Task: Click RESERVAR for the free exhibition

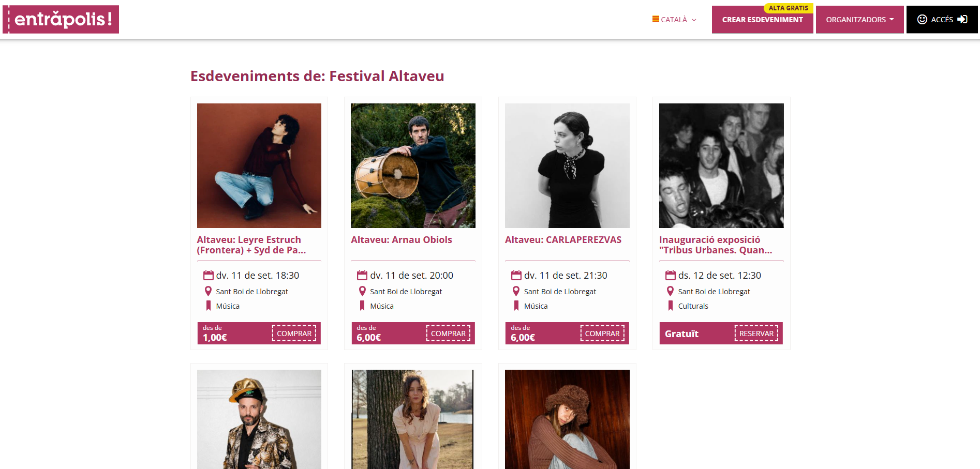Action: click(x=756, y=334)
